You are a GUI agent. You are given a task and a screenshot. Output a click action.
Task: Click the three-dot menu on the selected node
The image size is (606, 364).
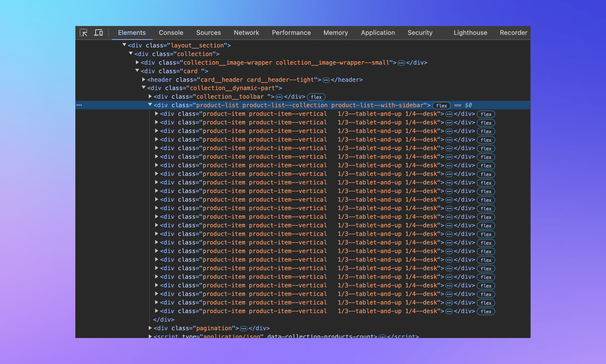pyautogui.click(x=79, y=105)
